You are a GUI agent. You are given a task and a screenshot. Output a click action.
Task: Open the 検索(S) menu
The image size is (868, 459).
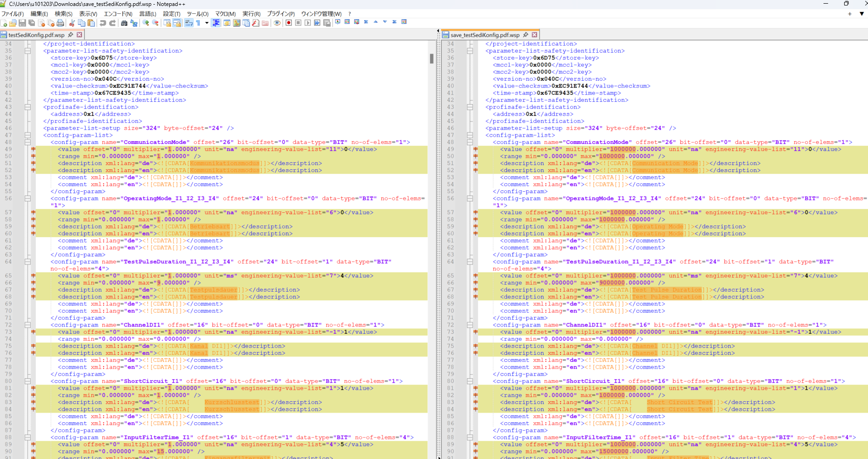[x=63, y=14]
